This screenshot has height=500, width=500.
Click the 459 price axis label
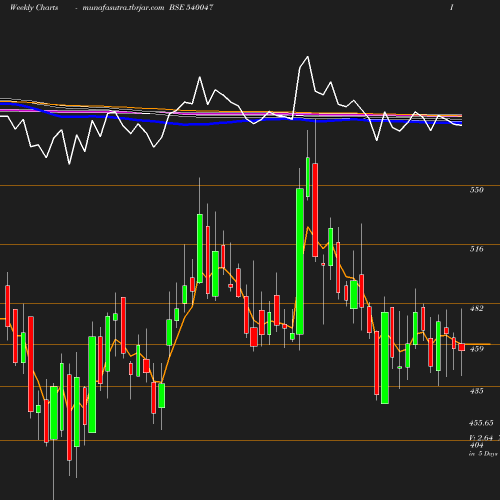[476, 349]
